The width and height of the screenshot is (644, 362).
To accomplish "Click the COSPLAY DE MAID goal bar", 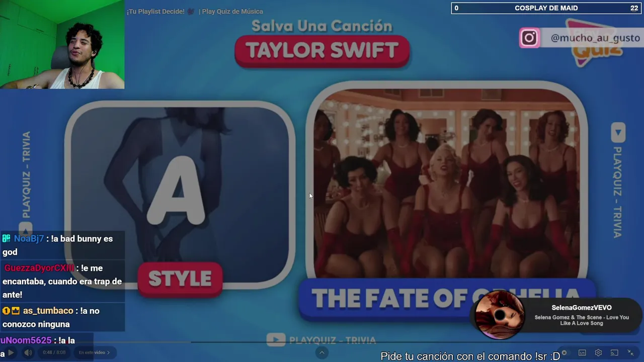I will [x=546, y=8].
